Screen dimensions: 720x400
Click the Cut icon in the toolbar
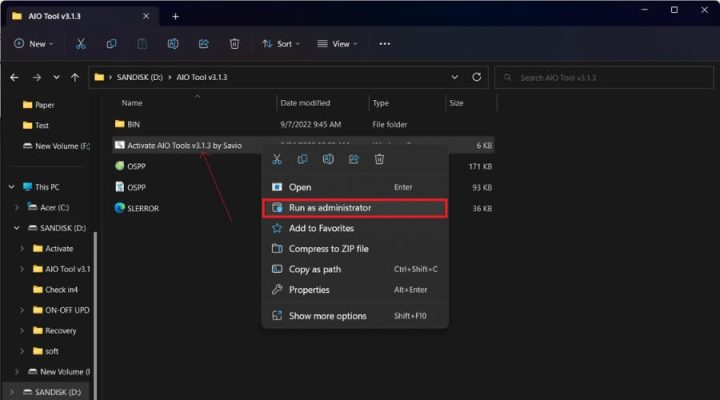coord(81,44)
